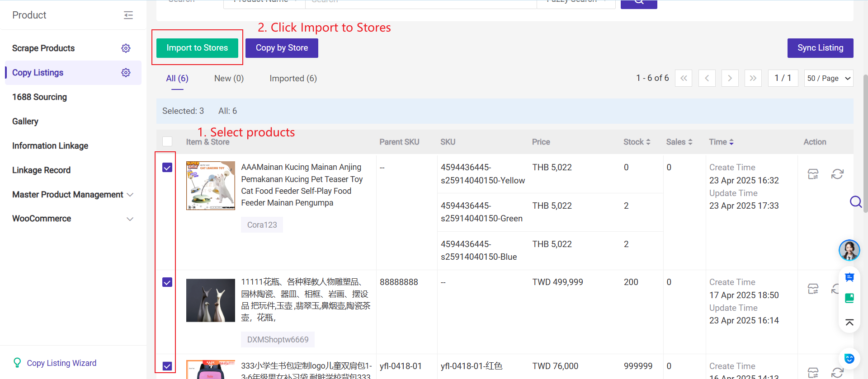Screen dimensions: 868x379
Task: Open floating magnifier search icon
Action: pos(856,201)
